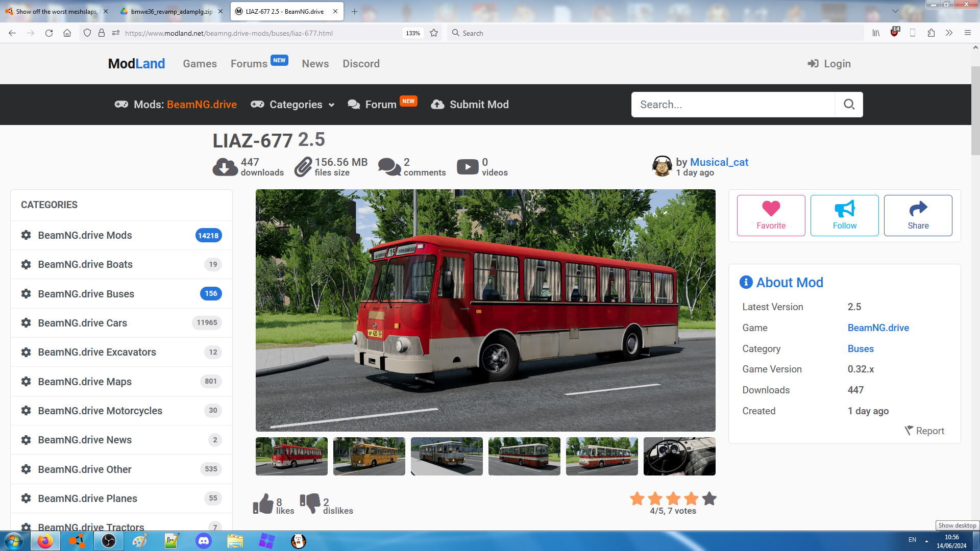Screen dimensions: 980x551
Task: Click the page vertical scrollbar thumb
Action: tap(975, 110)
